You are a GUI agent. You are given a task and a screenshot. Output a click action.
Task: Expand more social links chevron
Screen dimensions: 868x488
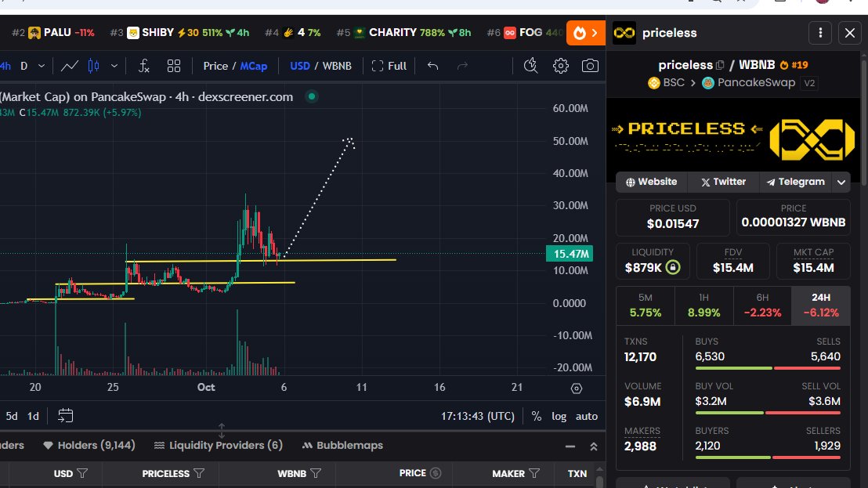pyautogui.click(x=841, y=182)
